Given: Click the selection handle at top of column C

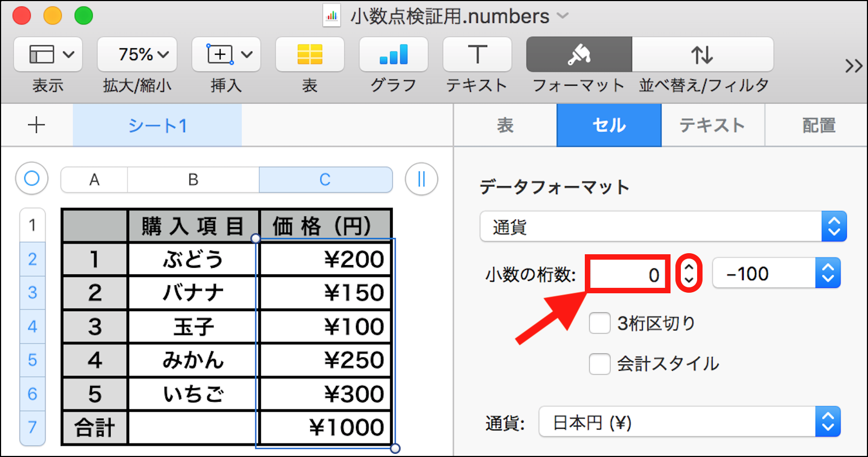Looking at the screenshot, I should [x=256, y=239].
